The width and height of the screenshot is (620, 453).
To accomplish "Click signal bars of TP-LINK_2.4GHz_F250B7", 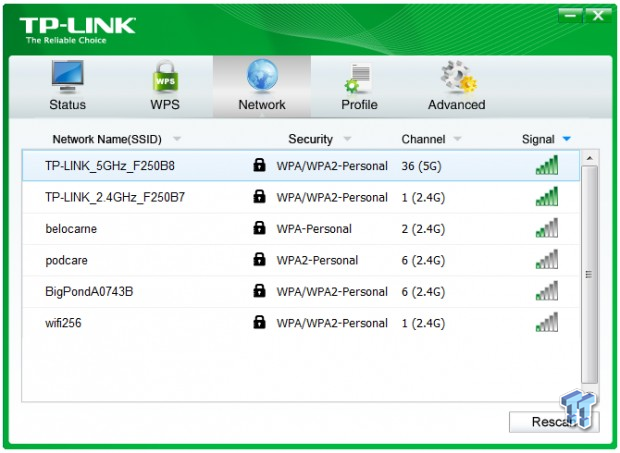I will coord(547,196).
